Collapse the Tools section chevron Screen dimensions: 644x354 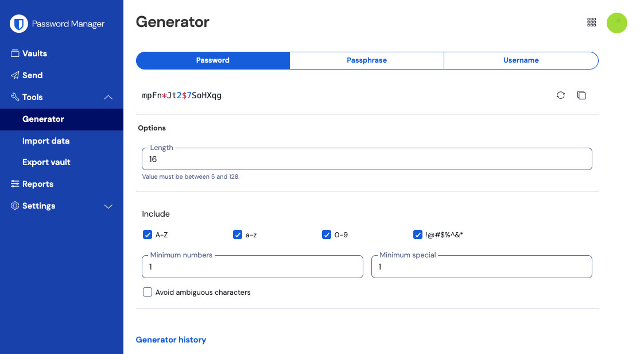tap(108, 98)
